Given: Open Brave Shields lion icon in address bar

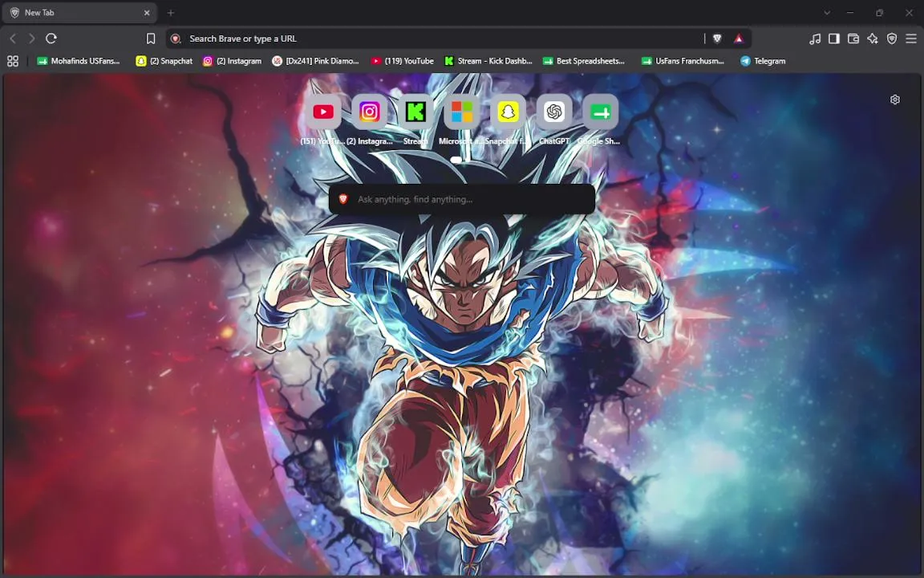Looking at the screenshot, I should (x=717, y=39).
